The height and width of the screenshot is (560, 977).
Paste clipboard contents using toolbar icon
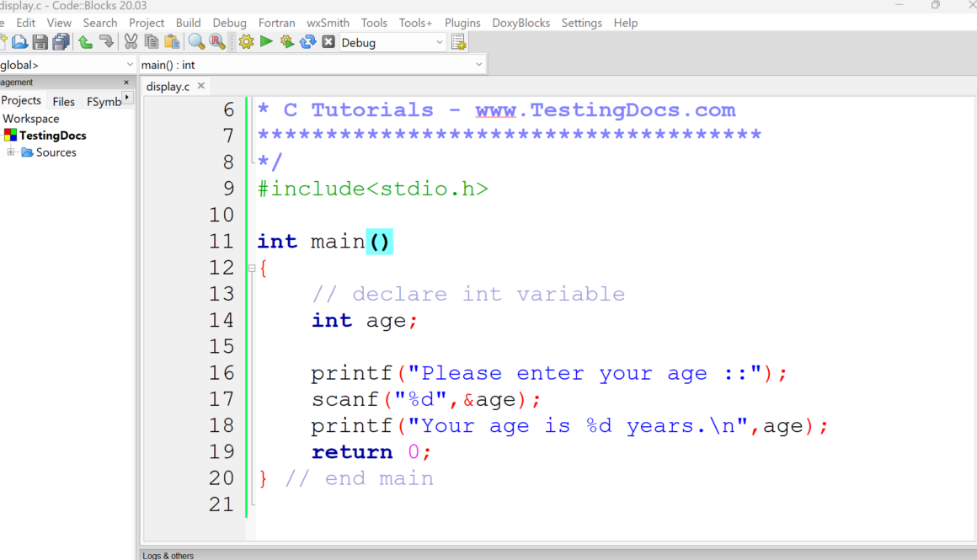point(171,41)
